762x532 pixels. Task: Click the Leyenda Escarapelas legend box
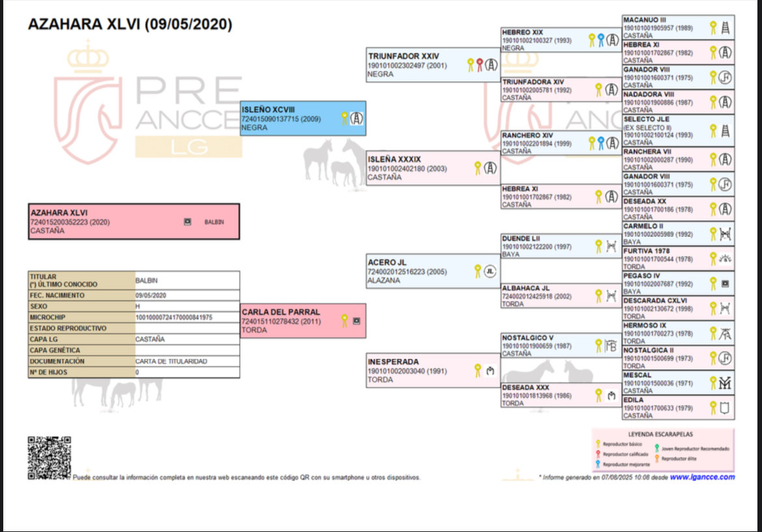(x=664, y=450)
